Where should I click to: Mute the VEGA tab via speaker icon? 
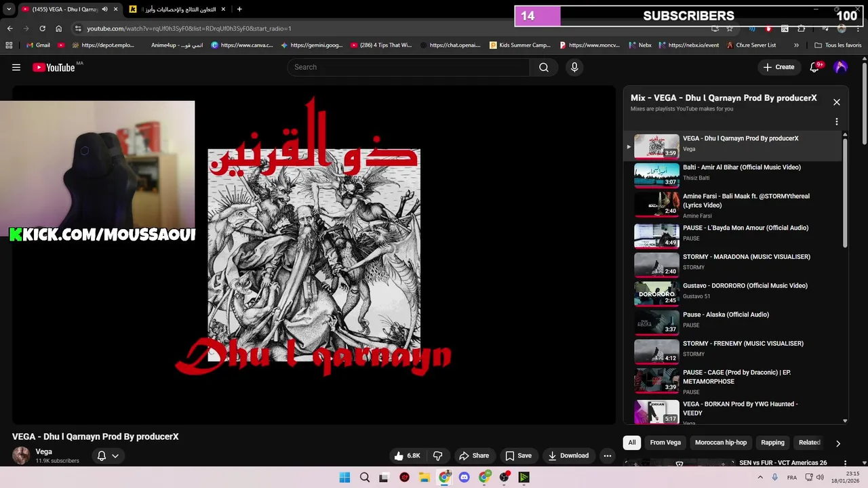[x=104, y=9]
